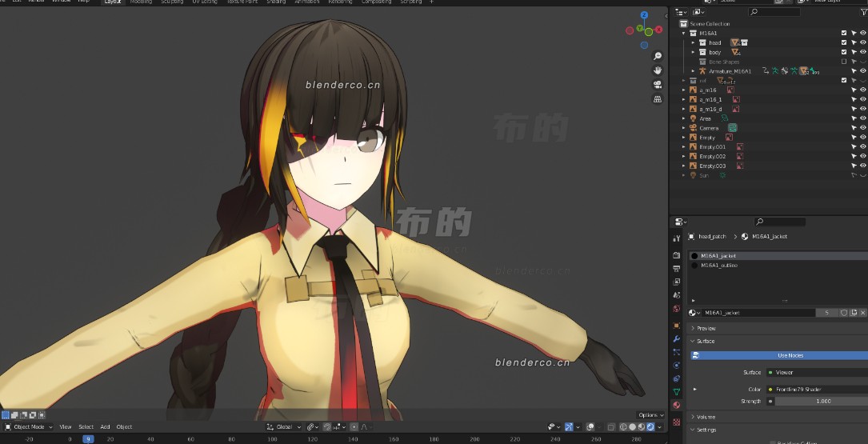
Task: Open the Object Data green triangle tab
Action: click(677, 392)
